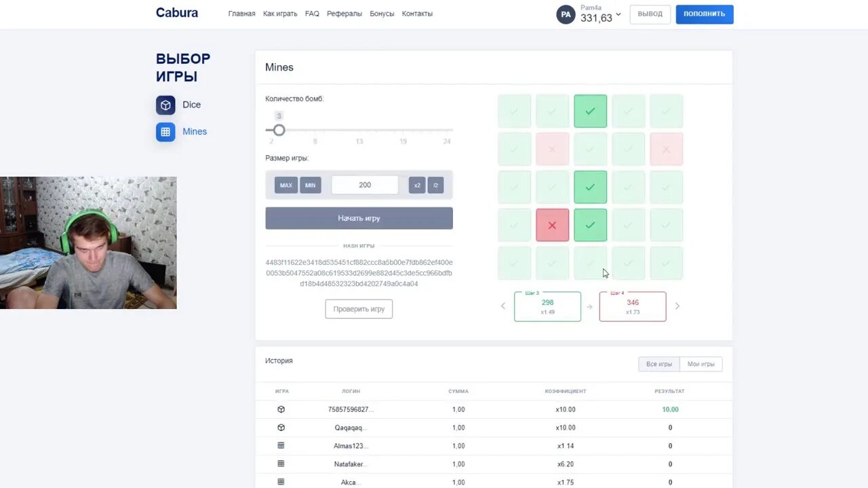
Task: Set bet to MIN
Action: 310,185
